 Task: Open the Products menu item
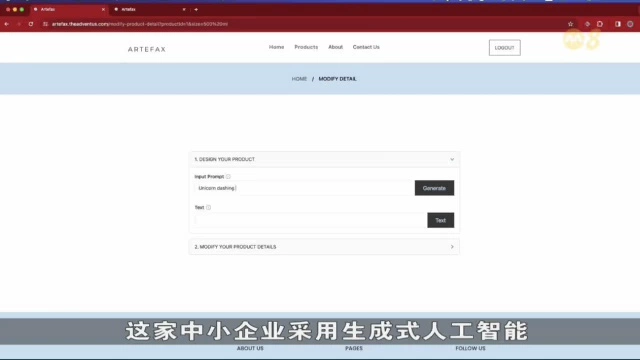[306, 47]
